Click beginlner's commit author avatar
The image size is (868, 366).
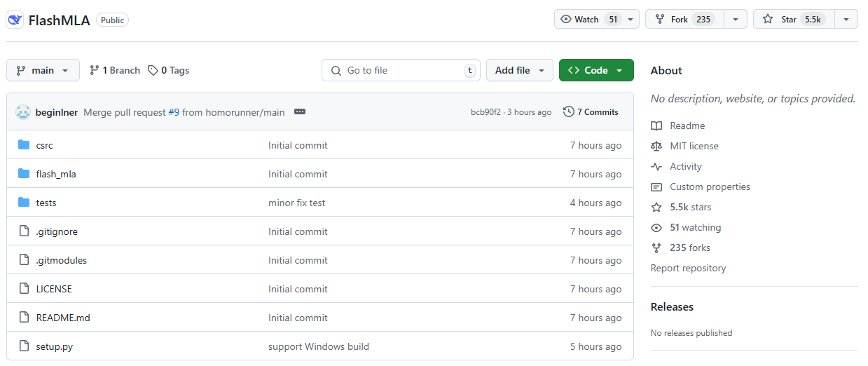point(23,112)
